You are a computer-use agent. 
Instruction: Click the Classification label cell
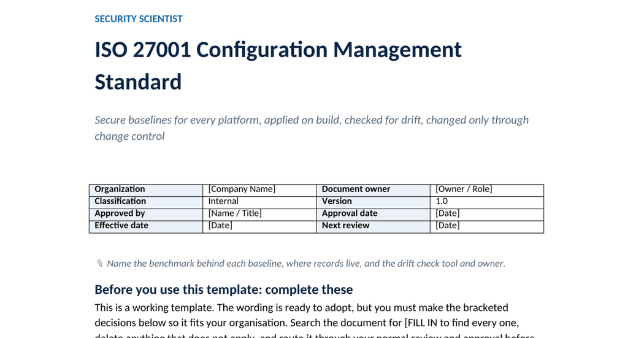(x=146, y=202)
